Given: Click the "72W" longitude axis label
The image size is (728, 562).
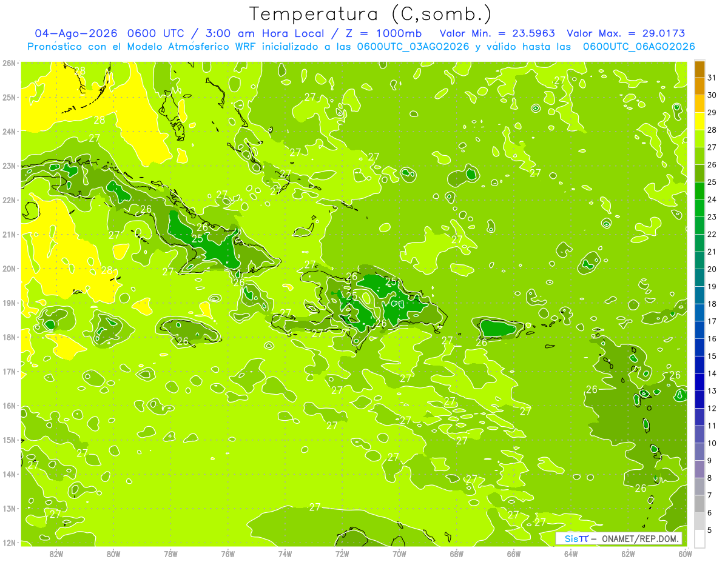Looking at the screenshot, I should click(x=342, y=554).
